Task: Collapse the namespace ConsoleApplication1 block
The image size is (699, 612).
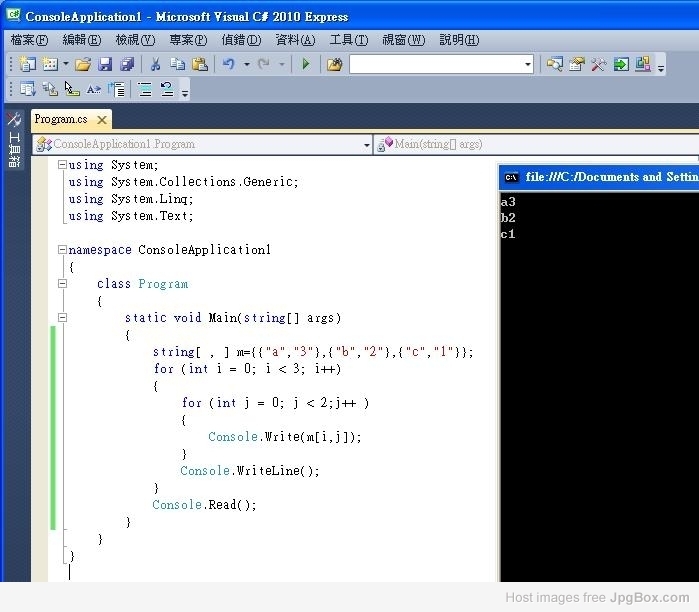Action: point(62,250)
